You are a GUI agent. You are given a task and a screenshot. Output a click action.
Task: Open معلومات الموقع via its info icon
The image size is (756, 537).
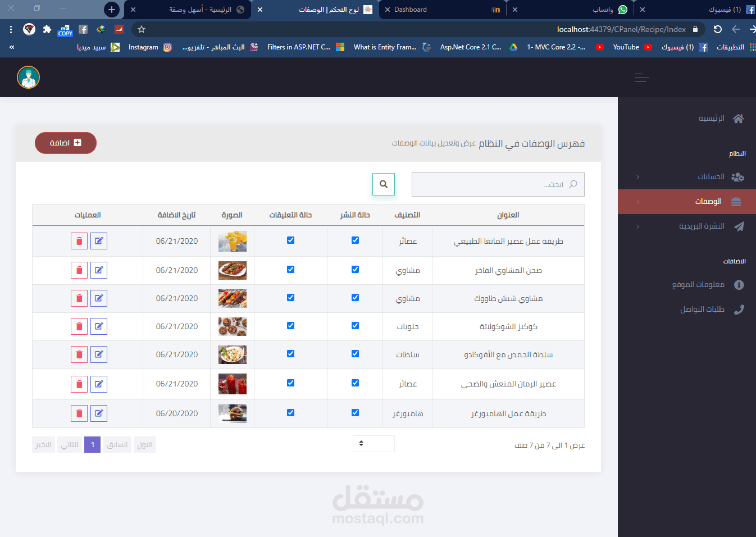click(x=739, y=284)
